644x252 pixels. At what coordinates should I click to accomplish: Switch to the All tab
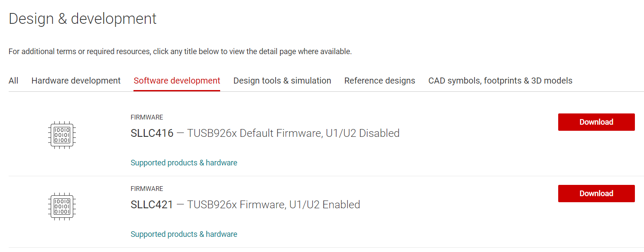(13, 81)
